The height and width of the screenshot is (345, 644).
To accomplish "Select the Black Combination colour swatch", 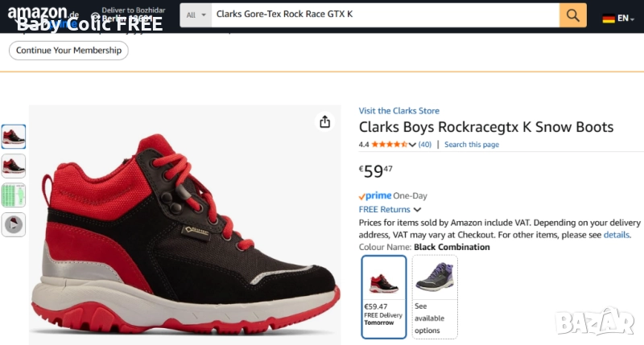I will pyautogui.click(x=384, y=296).
